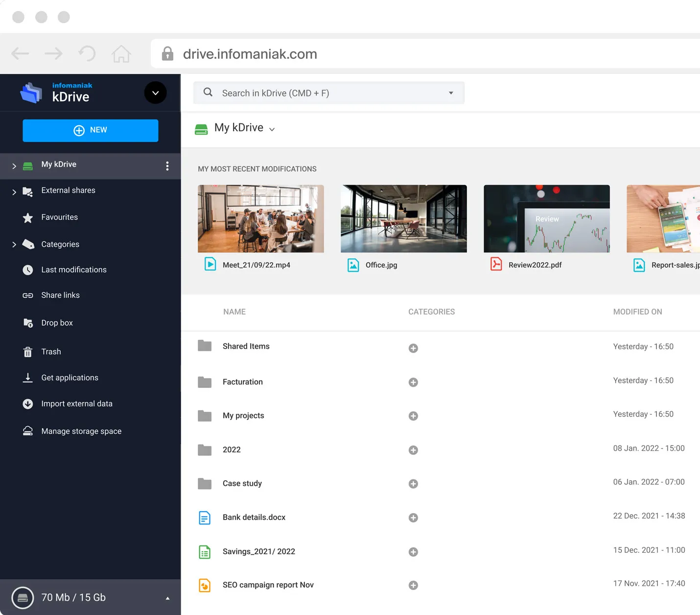
Task: Open Drop box section
Action: 57,323
